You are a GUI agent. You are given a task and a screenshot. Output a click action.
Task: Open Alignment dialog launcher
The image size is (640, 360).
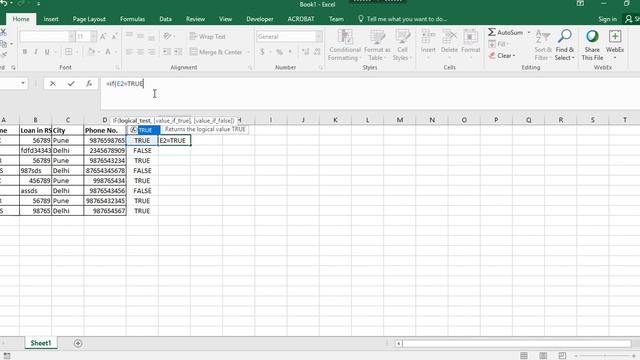[250, 68]
